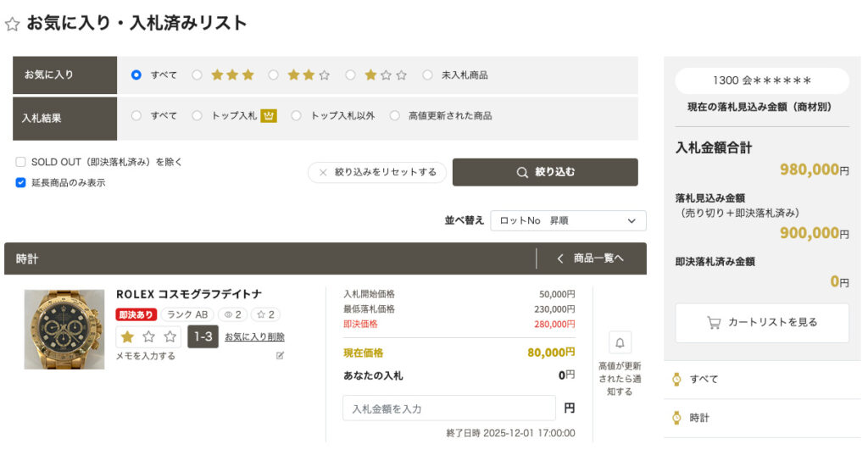Click the bell notification icon for price updates
The width and height of the screenshot is (868, 450).
[620, 342]
